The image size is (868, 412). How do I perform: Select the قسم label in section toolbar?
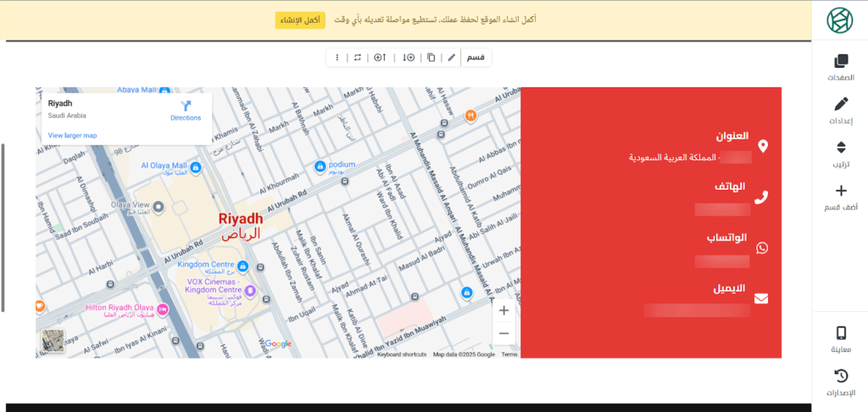(476, 58)
